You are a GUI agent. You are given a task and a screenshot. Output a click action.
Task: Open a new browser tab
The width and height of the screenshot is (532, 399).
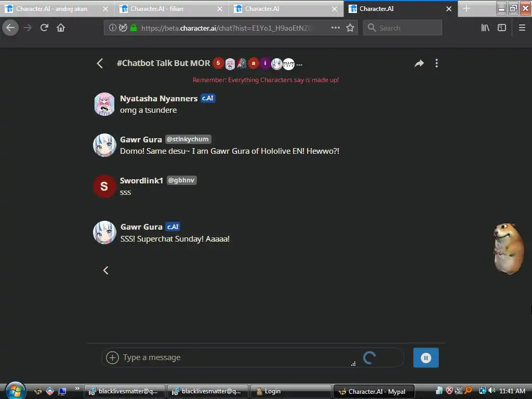467,9
